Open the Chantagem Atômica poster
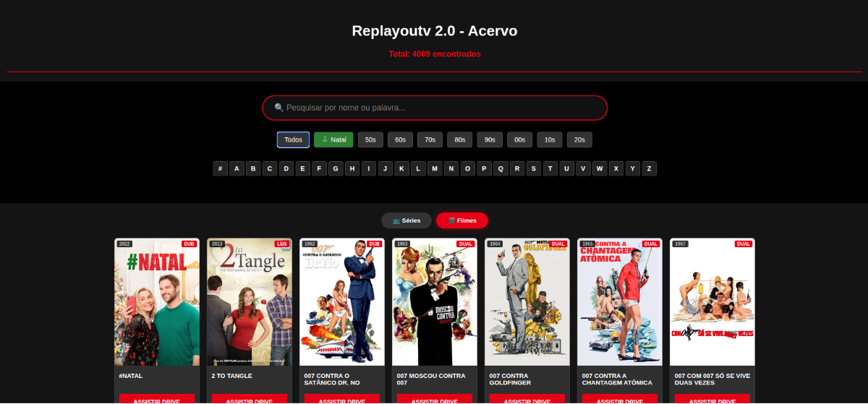This screenshot has width=868, height=404. 620,302
